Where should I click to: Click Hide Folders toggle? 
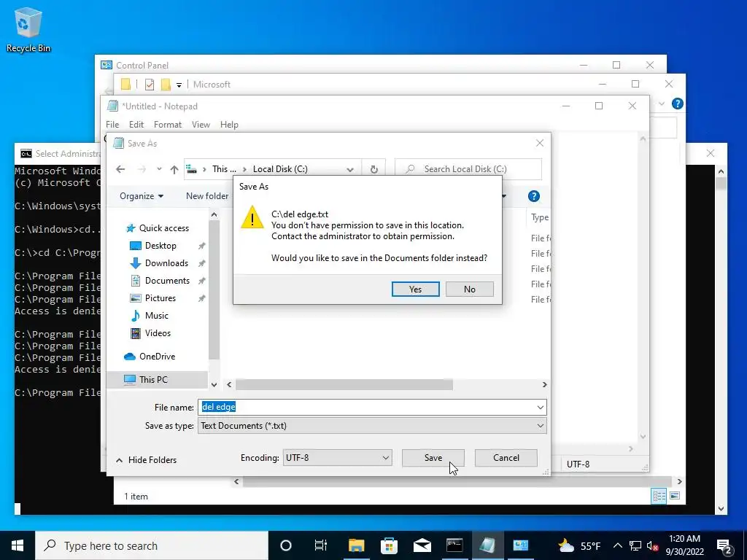point(146,460)
